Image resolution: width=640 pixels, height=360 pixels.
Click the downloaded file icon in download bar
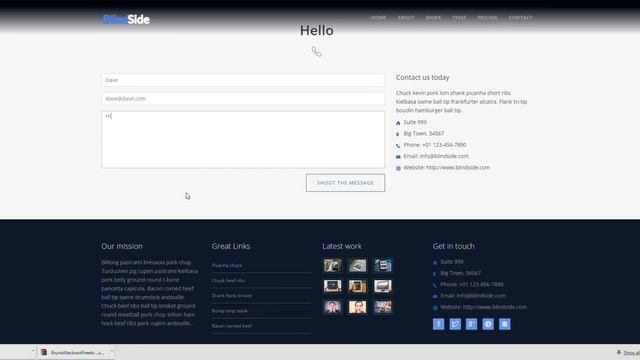click(44, 352)
